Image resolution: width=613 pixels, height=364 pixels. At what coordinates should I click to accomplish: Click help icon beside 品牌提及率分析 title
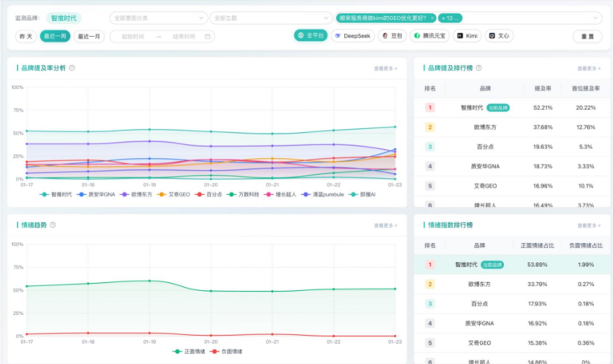[x=72, y=68]
